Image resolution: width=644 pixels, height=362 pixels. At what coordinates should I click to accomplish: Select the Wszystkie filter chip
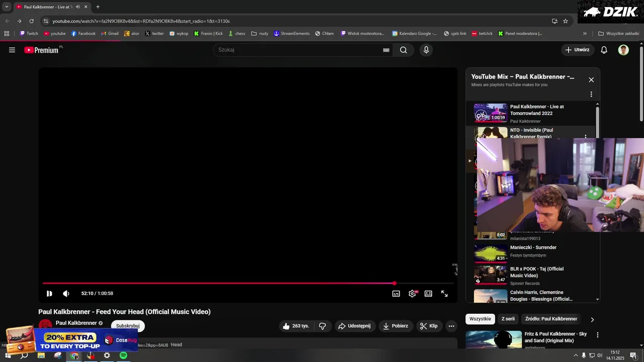(x=480, y=319)
